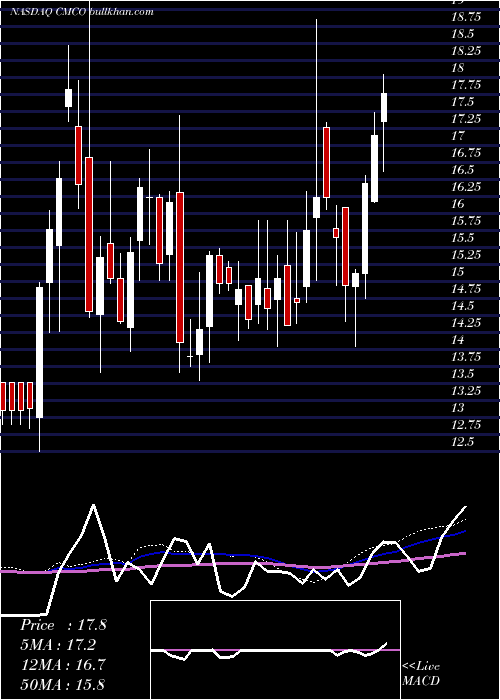Click the 50MA : 15.8 readout
This screenshot has height=700, width=500.
click(63, 684)
